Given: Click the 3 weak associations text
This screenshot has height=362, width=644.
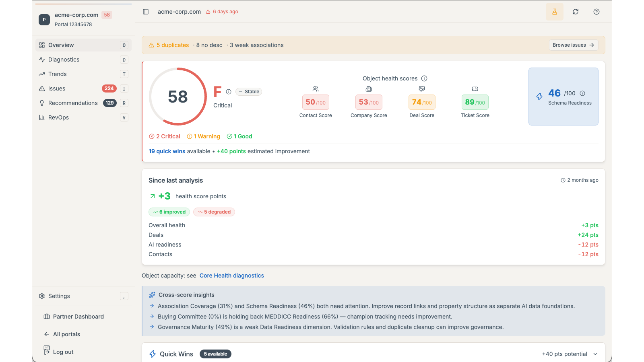Looking at the screenshot, I should 257,45.
